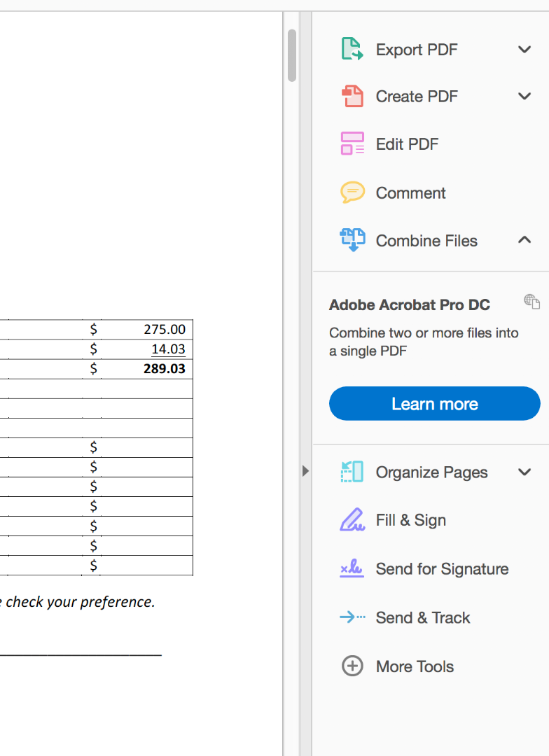Click the Organize Pages icon

(x=352, y=472)
